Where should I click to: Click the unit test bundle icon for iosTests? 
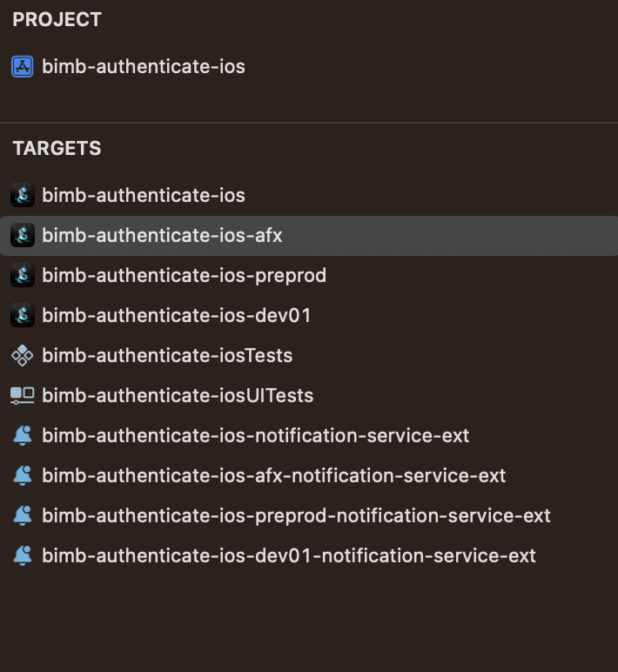click(x=23, y=355)
